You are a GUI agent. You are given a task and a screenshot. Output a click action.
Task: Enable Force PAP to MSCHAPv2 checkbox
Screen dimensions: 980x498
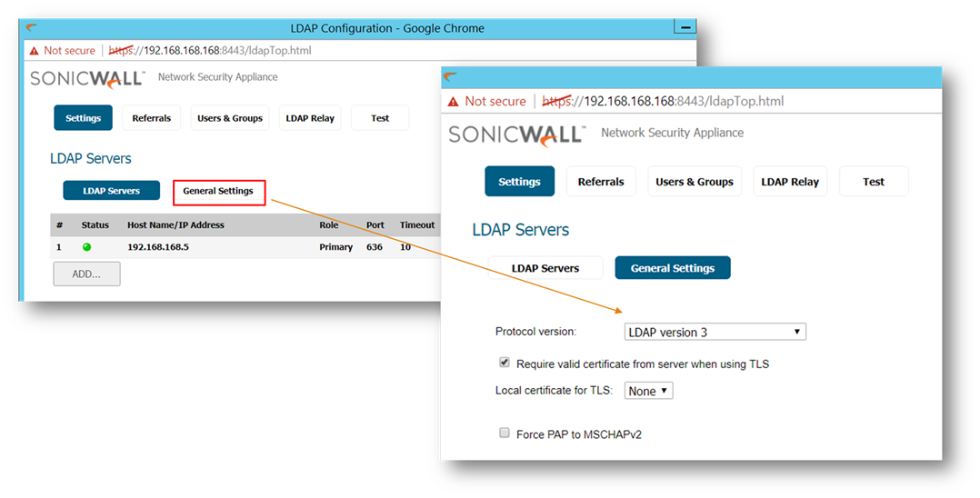(x=505, y=433)
